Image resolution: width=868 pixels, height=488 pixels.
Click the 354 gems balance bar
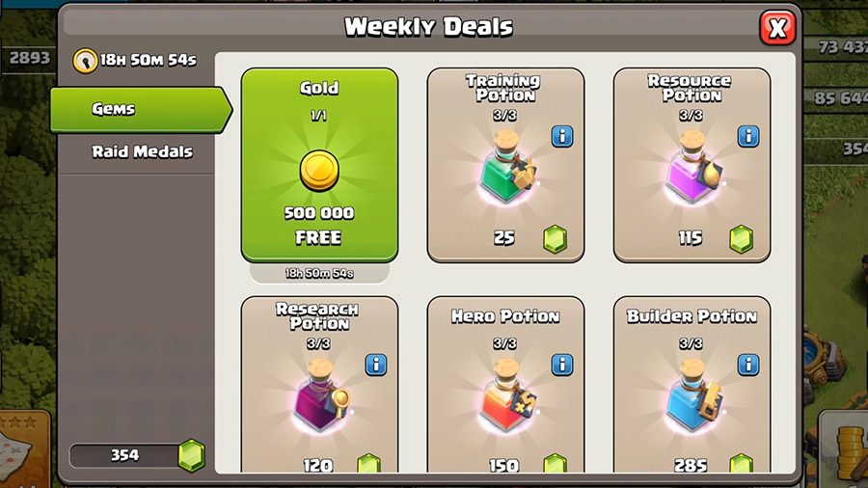click(136, 455)
